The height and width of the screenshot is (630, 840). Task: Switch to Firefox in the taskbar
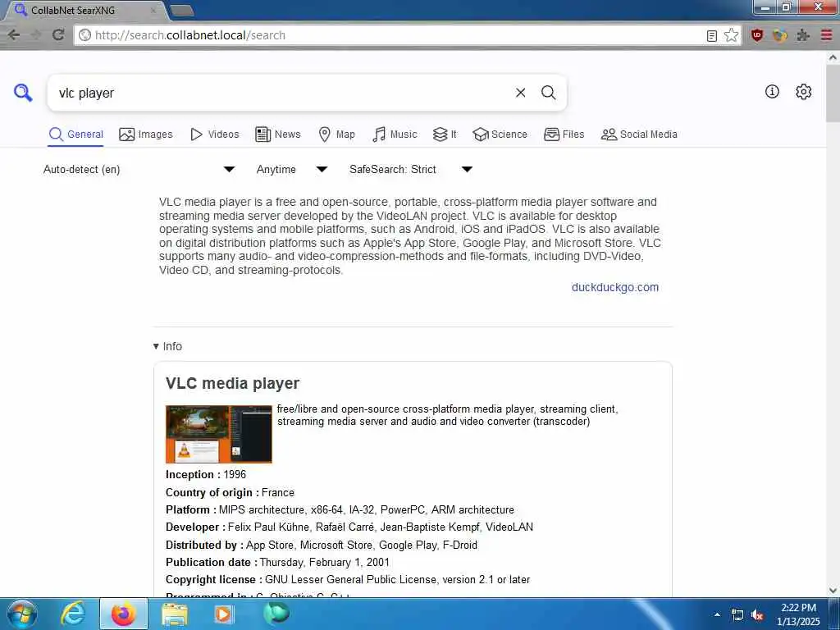(124, 614)
